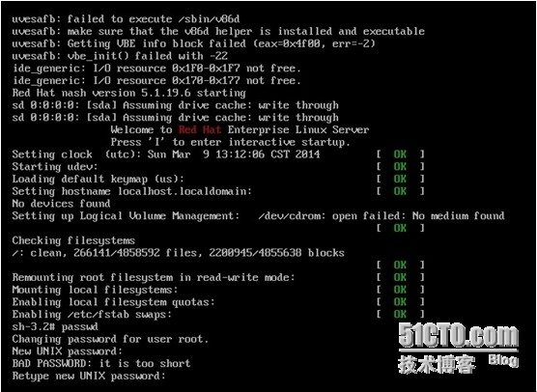
Task: Click the 'Checking filesystems' line
Action: (73, 240)
